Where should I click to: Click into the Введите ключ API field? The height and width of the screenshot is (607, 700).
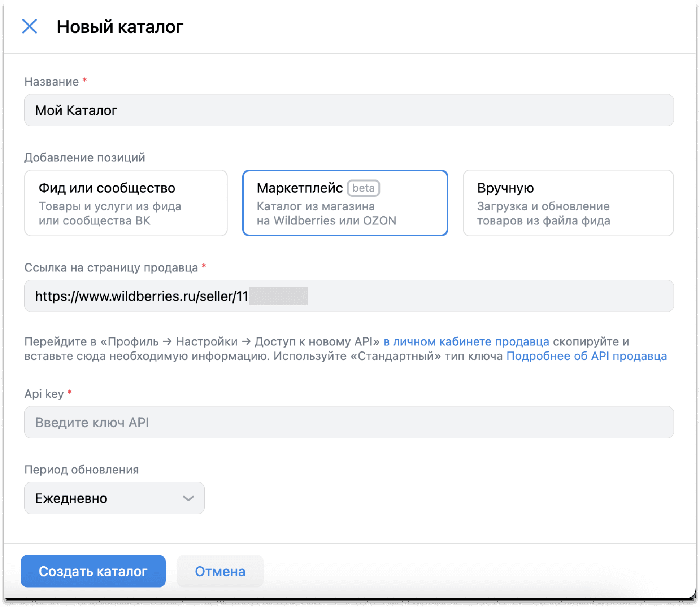point(349,423)
